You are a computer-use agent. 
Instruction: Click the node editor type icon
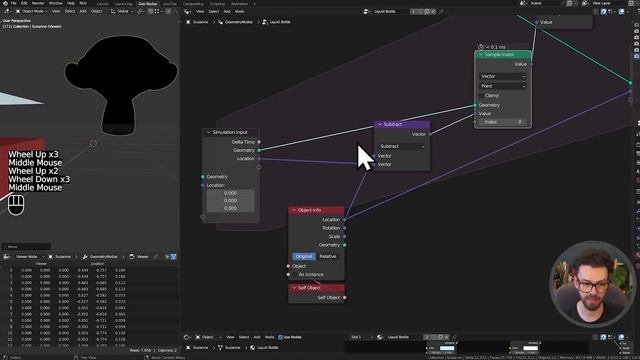click(x=187, y=11)
